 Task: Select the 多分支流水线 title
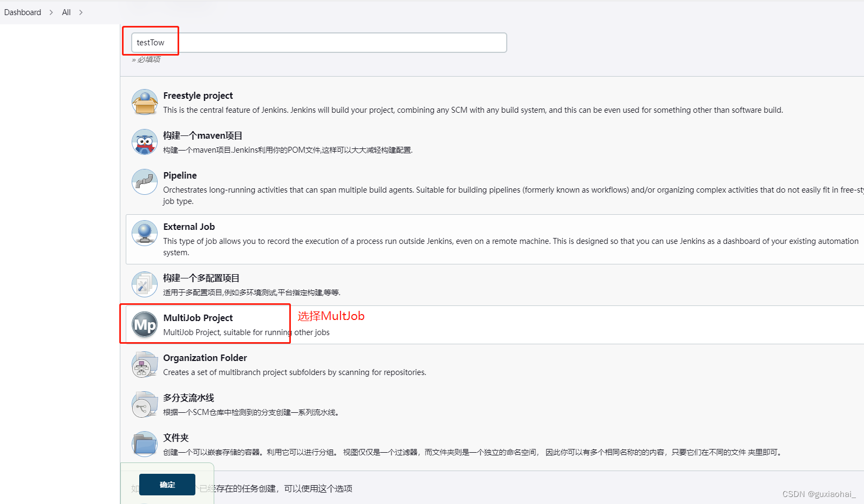click(x=189, y=398)
